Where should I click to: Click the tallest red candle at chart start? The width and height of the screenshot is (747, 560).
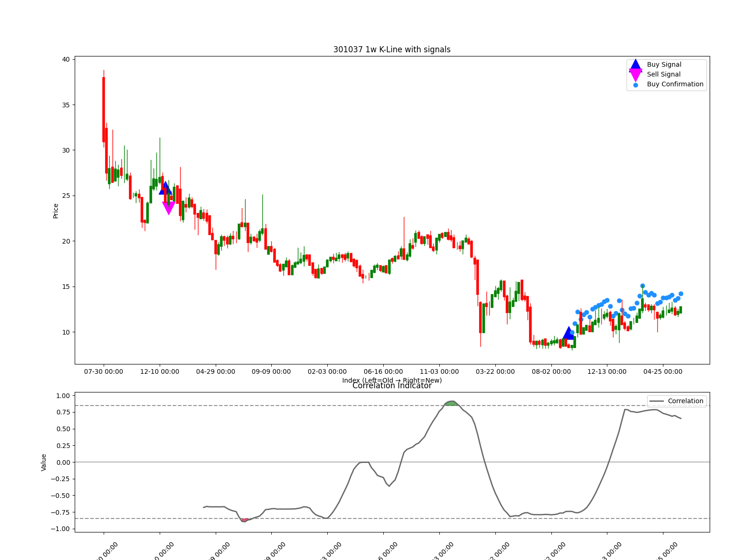tap(104, 110)
